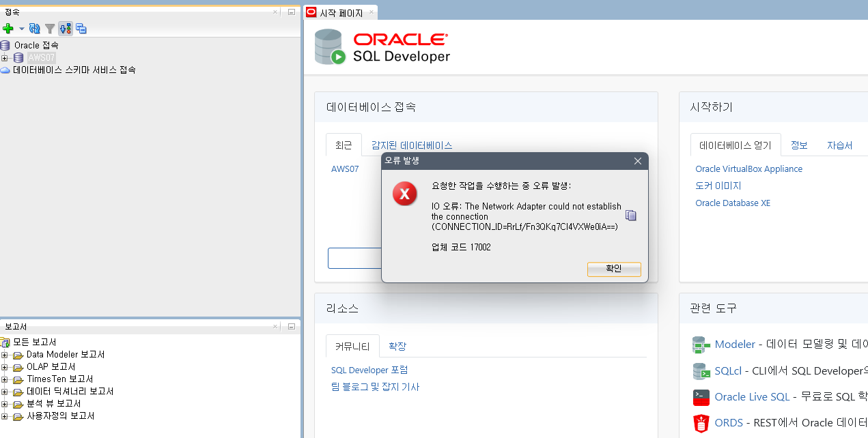Click the SQLcl database icon
The height and width of the screenshot is (438, 868).
click(701, 370)
